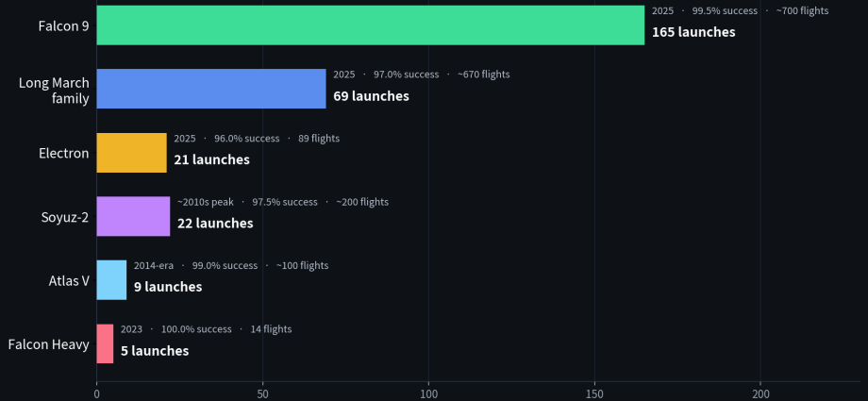Viewport: 868px width, 401px height.
Task: Click the x-axis tick label '200'
Action: (760, 393)
